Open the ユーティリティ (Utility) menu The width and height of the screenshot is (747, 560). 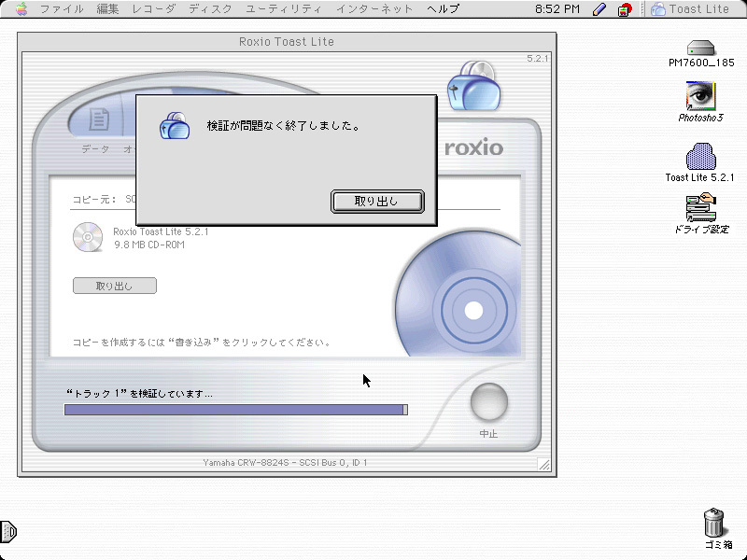pos(284,9)
